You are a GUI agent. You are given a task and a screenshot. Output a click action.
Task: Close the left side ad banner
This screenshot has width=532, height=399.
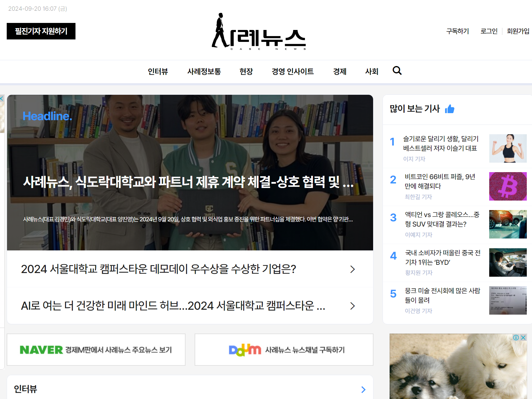[x=2, y=98]
